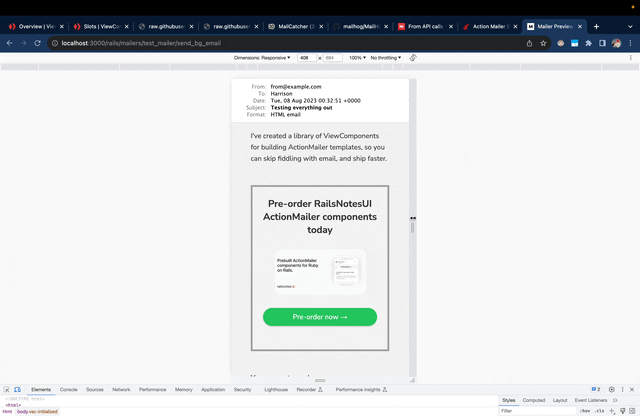640x416 pixels.
Task: Click the Styles filter field
Action: tap(537, 411)
